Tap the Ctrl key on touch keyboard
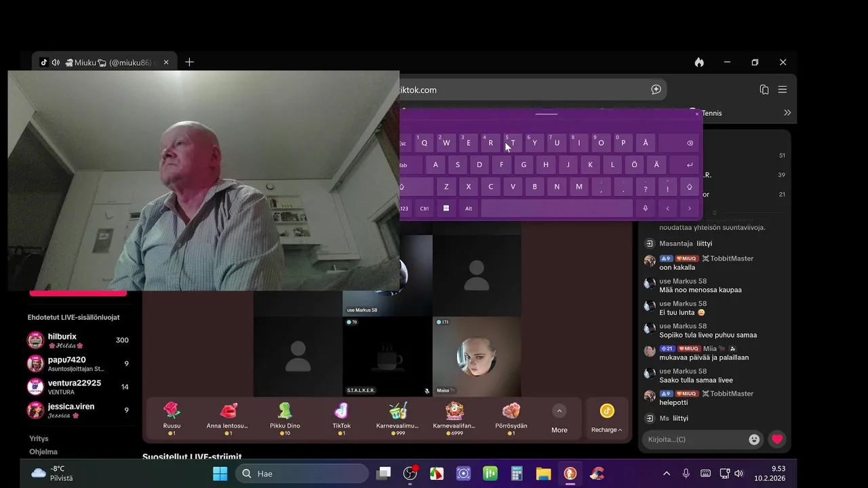868x488 pixels. (425, 208)
